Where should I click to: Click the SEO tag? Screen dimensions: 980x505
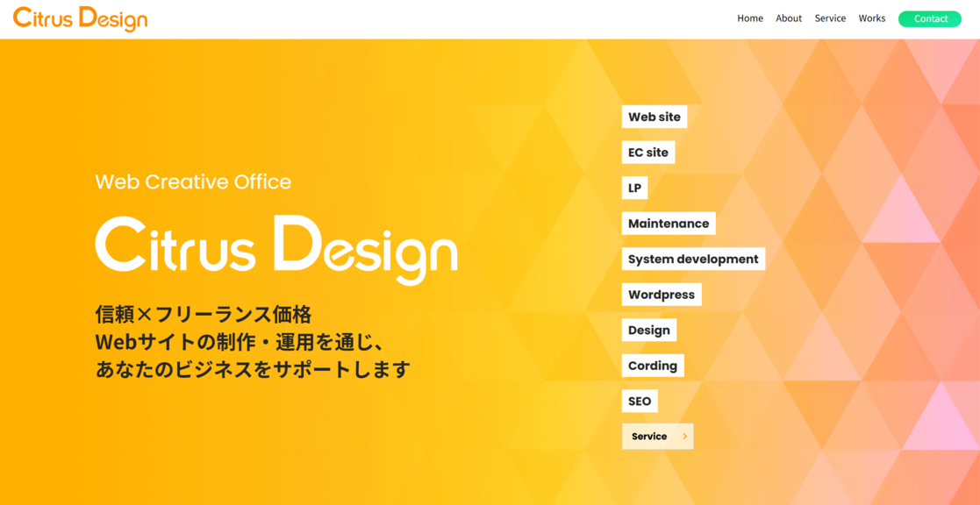[x=640, y=402]
